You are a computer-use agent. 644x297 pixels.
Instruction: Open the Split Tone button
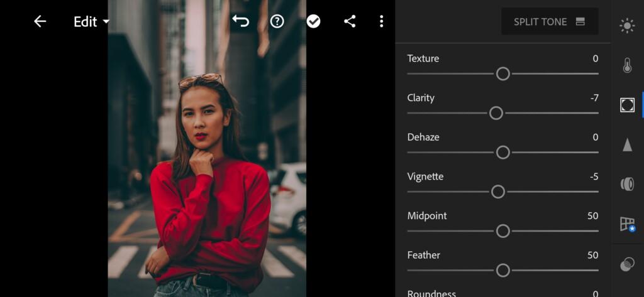point(550,21)
